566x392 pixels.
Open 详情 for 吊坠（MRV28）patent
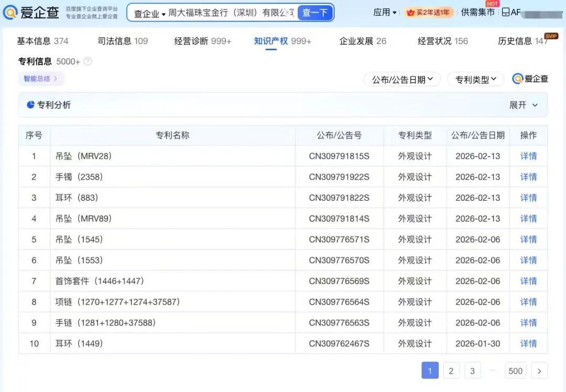tap(528, 156)
